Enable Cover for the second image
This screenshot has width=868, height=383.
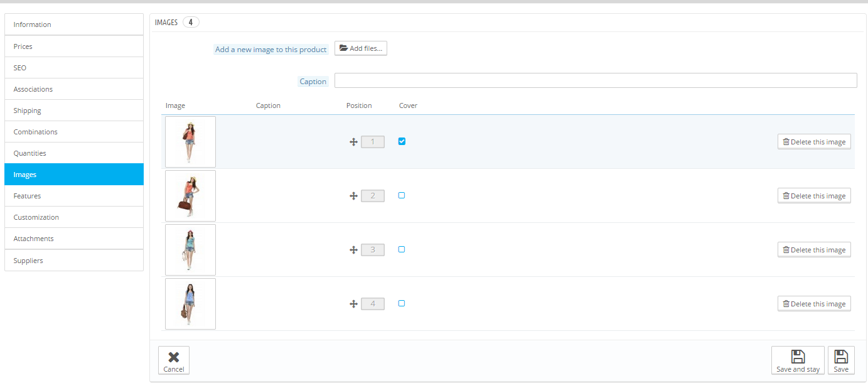[402, 195]
